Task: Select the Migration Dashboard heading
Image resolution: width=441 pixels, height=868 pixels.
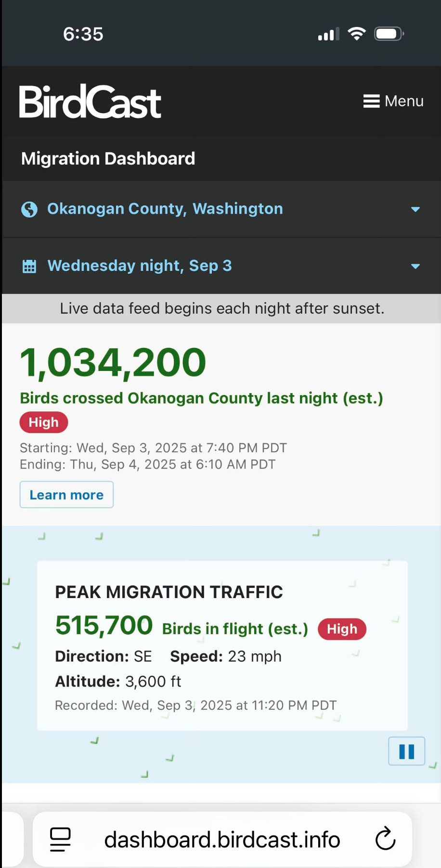Action: 107,158
